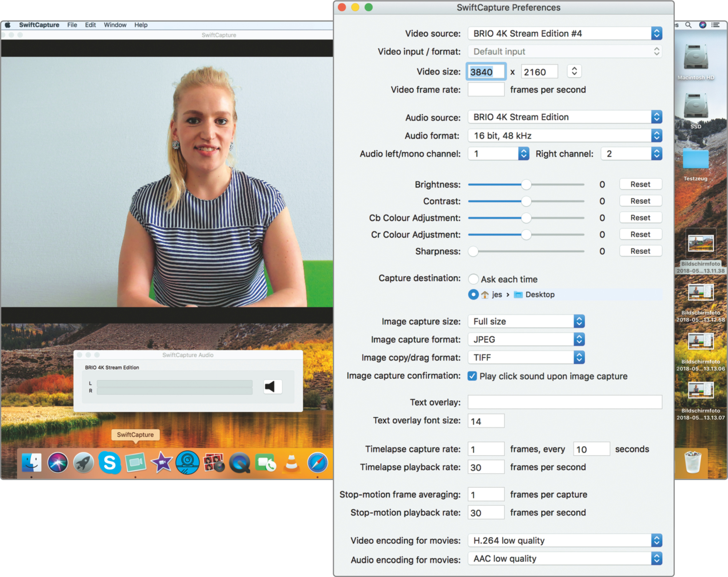This screenshot has width=728, height=577.
Task: Select the jes Desktop destination radio button
Action: [x=473, y=294]
